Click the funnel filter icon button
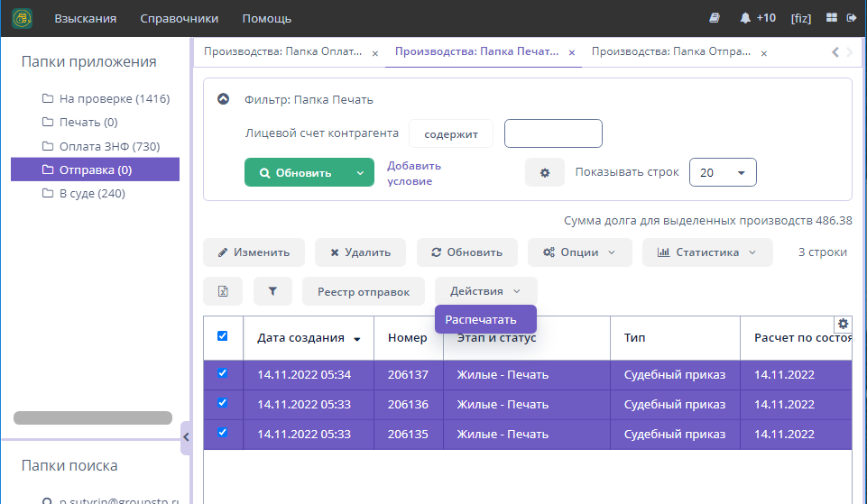This screenshot has height=504, width=867. pyautogui.click(x=273, y=291)
